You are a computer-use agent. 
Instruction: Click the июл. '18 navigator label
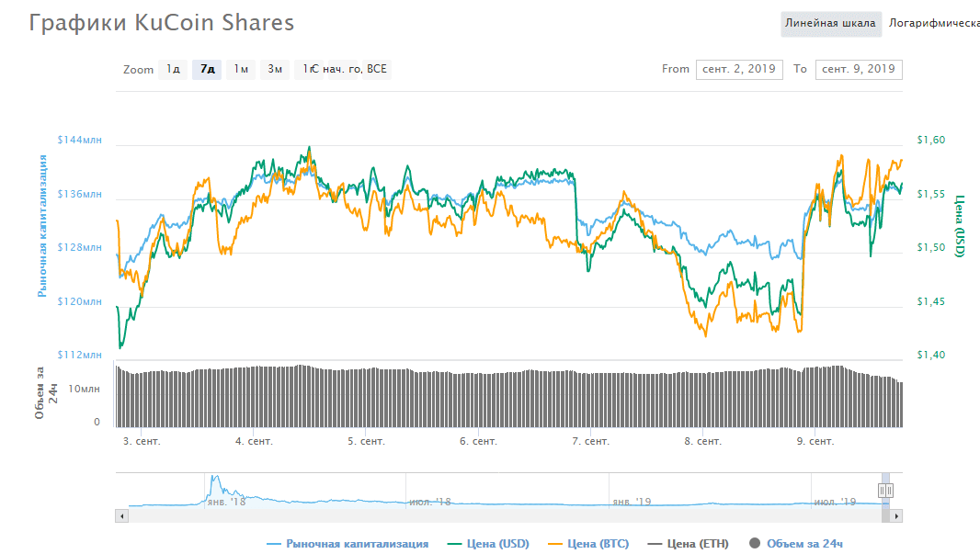point(430,503)
